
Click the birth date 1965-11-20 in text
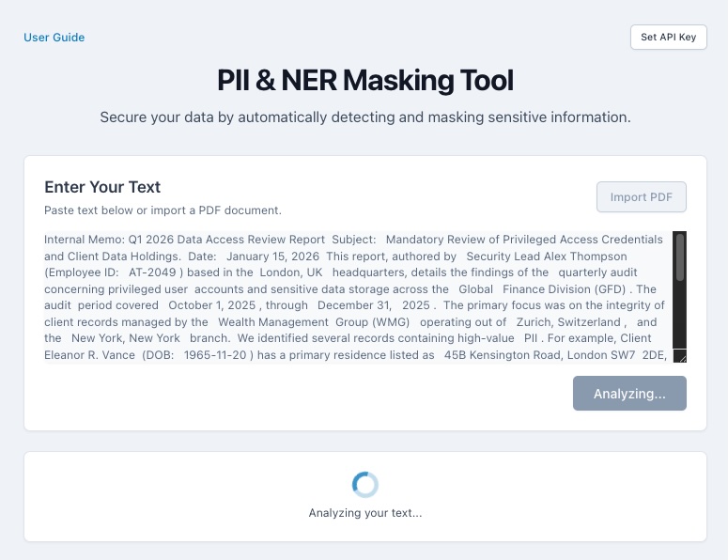(x=215, y=355)
